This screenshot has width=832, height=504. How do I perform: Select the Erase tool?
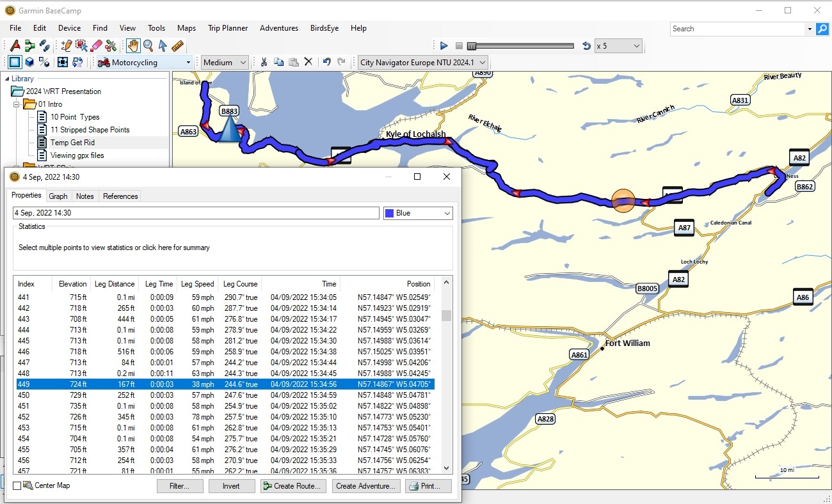[x=96, y=45]
